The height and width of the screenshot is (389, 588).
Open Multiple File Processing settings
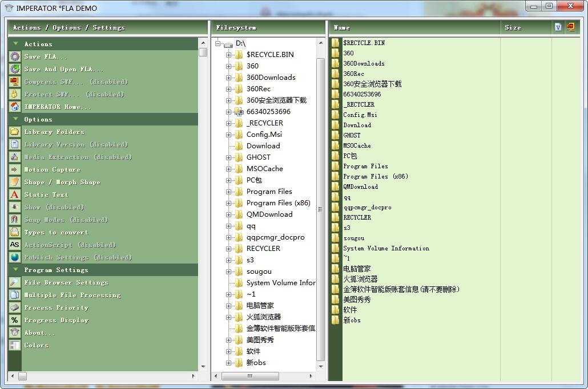pos(73,295)
